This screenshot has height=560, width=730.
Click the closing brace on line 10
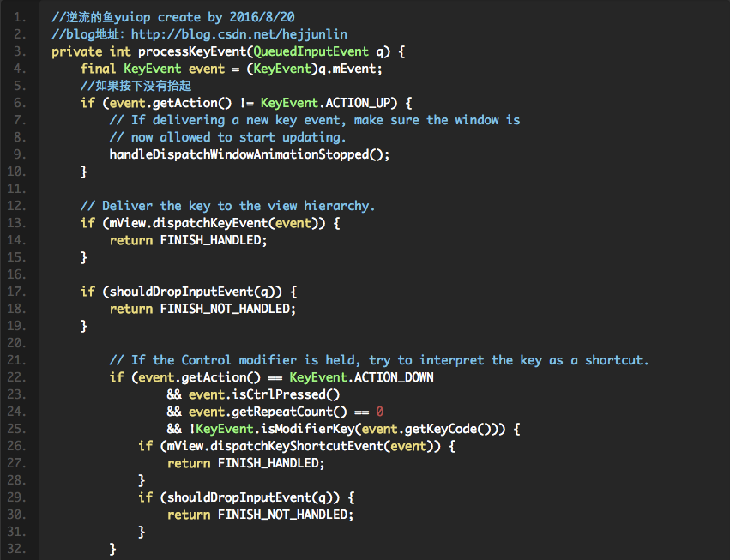pos(84,172)
